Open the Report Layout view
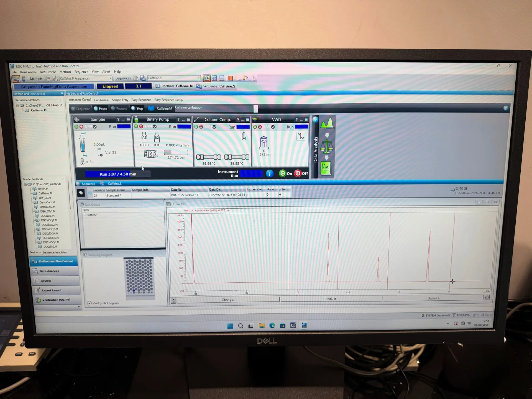This screenshot has width=532, height=399. coord(57,290)
